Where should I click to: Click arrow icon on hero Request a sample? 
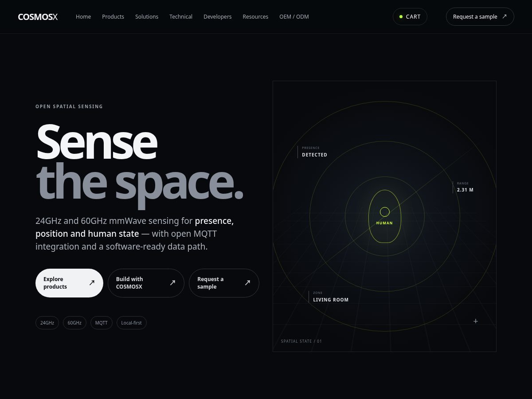tap(248, 283)
